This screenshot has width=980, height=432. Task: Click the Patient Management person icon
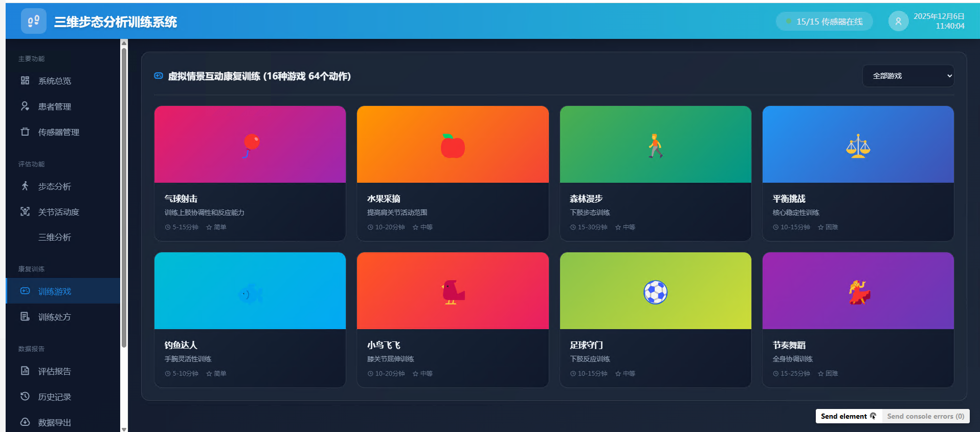[25, 106]
